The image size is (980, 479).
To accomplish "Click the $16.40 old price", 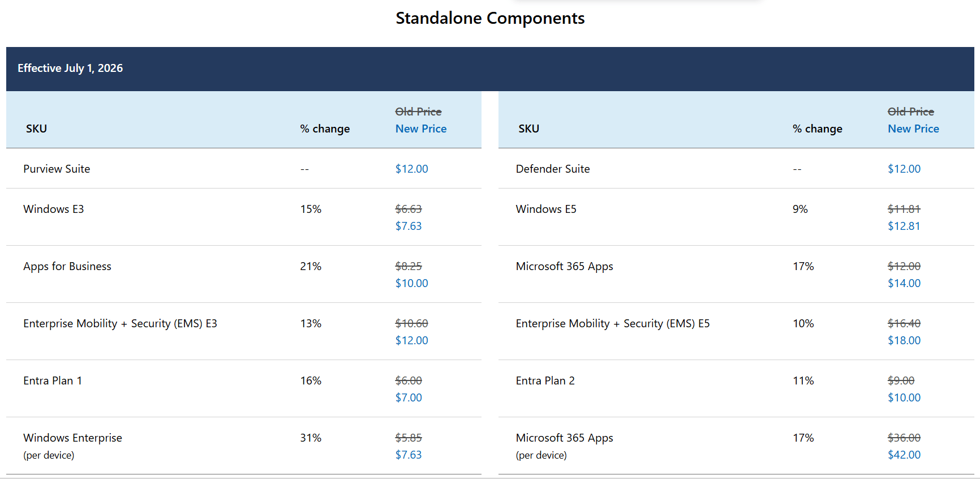I will pyautogui.click(x=904, y=323).
